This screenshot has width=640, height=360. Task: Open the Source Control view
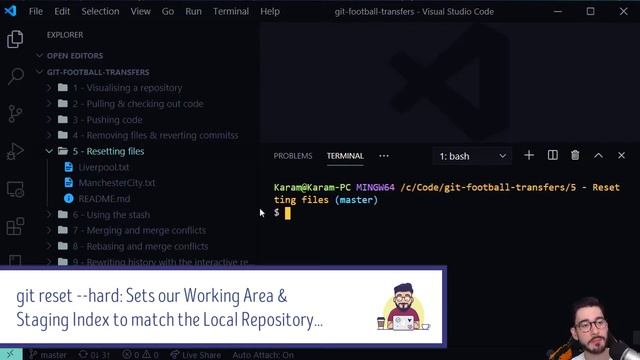point(15,113)
